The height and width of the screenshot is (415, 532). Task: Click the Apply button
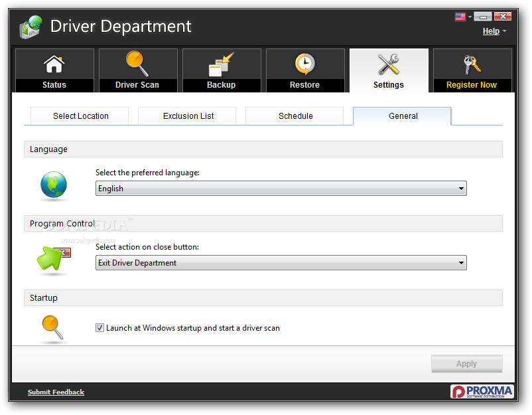pyautogui.click(x=466, y=364)
